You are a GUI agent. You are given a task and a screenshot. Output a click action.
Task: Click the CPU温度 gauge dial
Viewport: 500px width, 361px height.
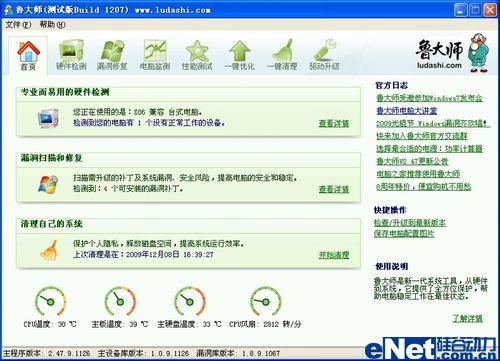pyautogui.click(x=50, y=301)
